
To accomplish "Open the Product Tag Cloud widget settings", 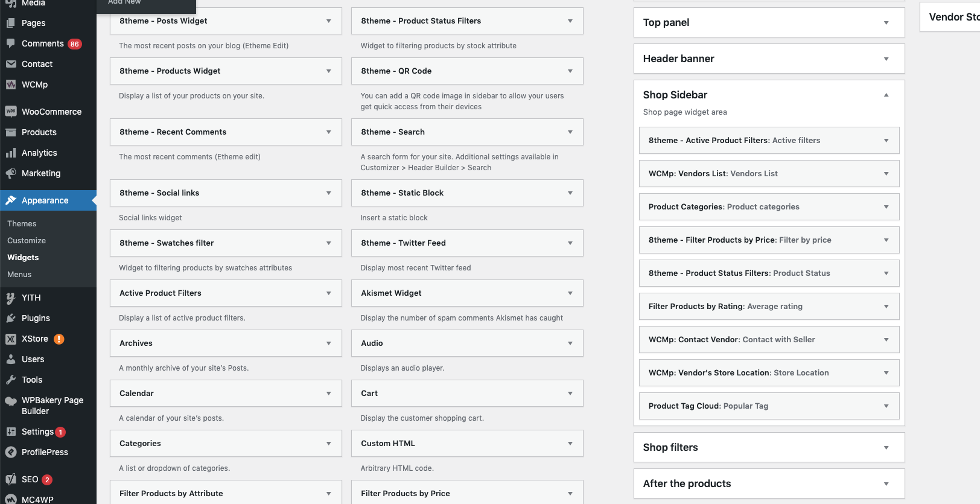I will click(886, 406).
